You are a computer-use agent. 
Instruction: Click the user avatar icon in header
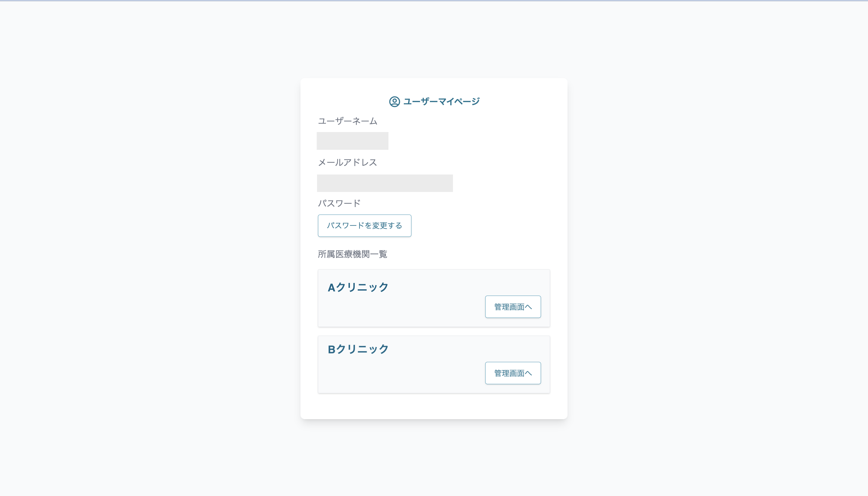pyautogui.click(x=394, y=102)
